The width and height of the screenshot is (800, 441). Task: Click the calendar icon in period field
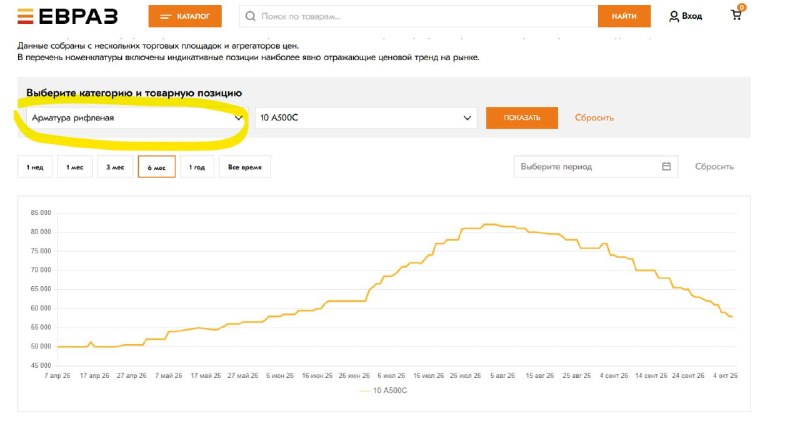click(666, 166)
